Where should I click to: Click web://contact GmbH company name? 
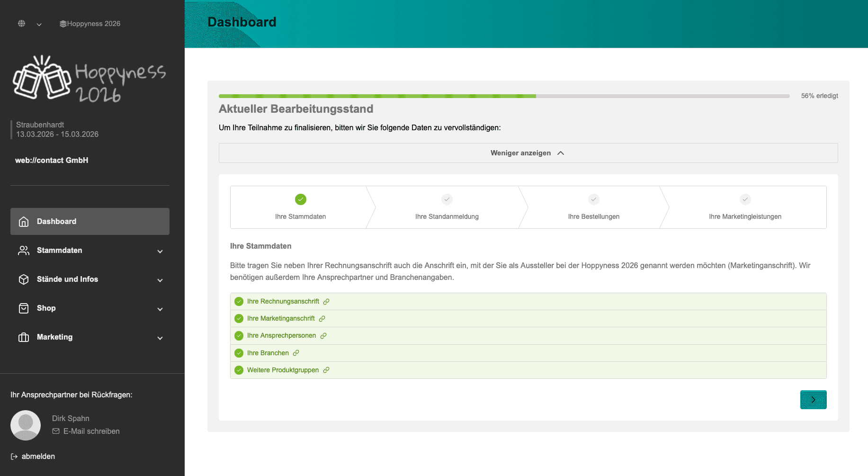click(x=52, y=160)
